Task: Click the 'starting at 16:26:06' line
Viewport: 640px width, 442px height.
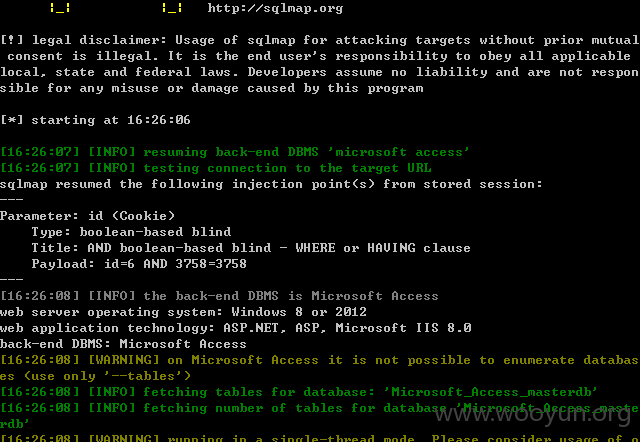Action: coord(95,120)
